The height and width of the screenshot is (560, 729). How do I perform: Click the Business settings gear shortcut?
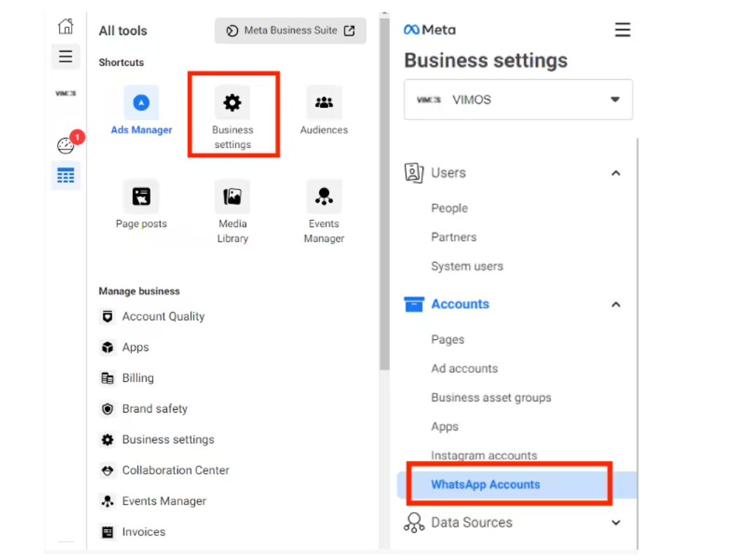232,104
